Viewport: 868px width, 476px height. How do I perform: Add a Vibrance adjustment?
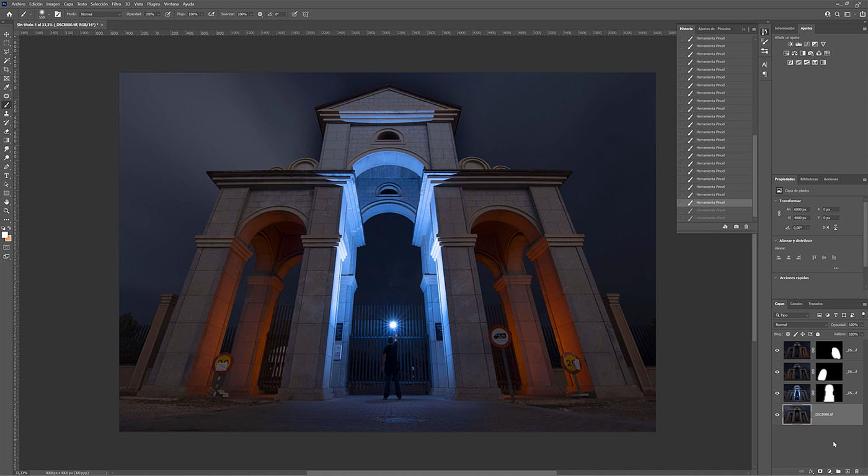(823, 44)
